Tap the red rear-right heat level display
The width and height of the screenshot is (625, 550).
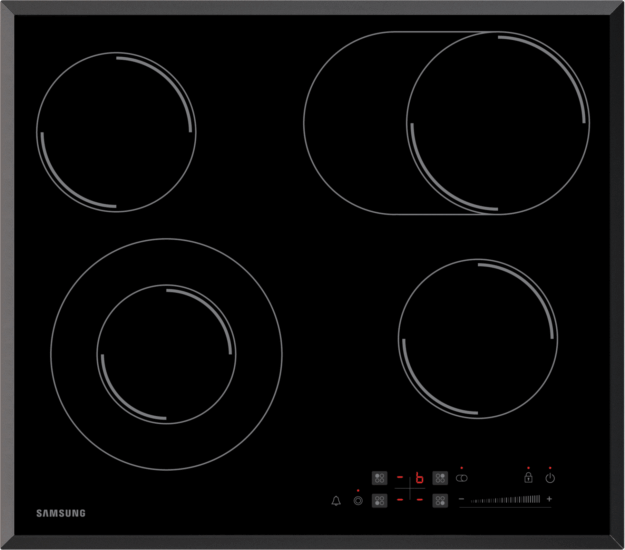tap(420, 479)
